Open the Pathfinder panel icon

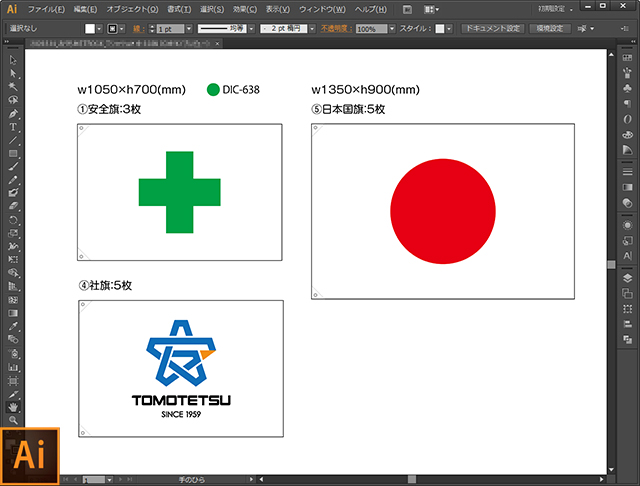[x=627, y=339]
